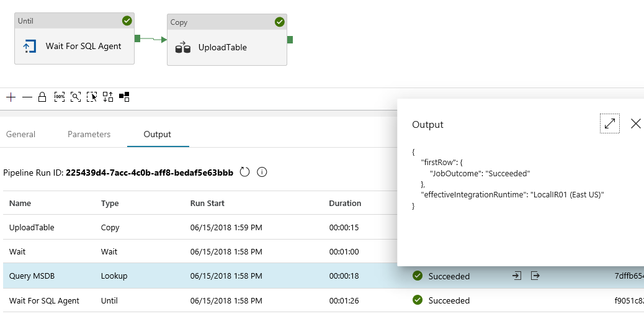
Task: Click the auto align activities icon
Action: pos(108,97)
